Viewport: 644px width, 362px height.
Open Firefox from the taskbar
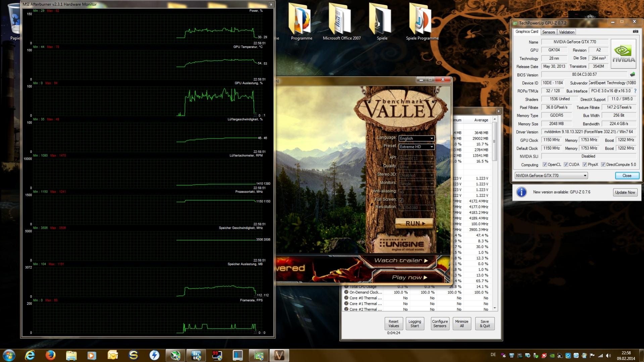(51, 355)
